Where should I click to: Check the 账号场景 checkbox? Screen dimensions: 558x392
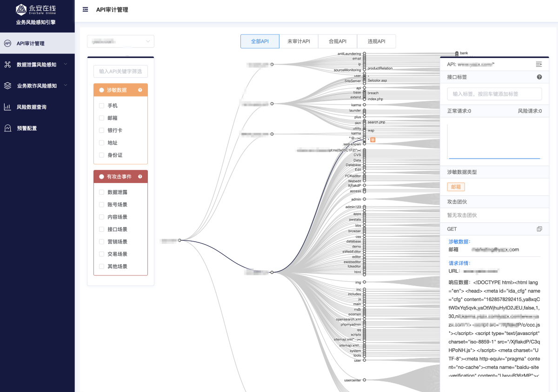[x=101, y=204]
